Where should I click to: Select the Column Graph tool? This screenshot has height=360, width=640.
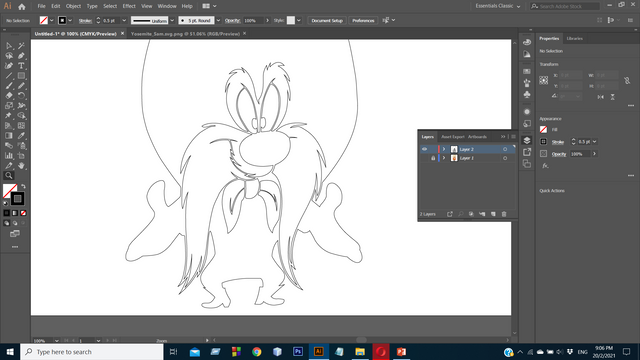(9, 156)
